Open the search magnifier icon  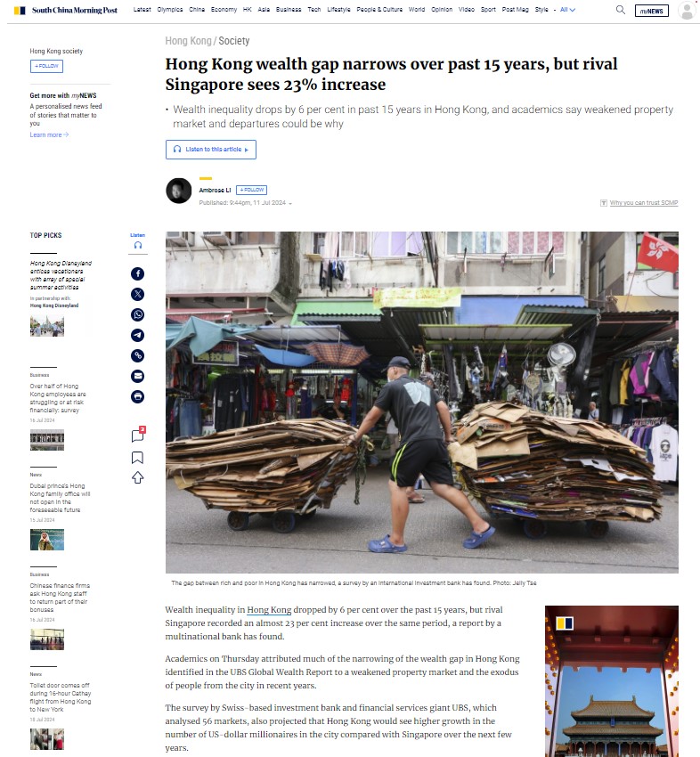pyautogui.click(x=621, y=10)
